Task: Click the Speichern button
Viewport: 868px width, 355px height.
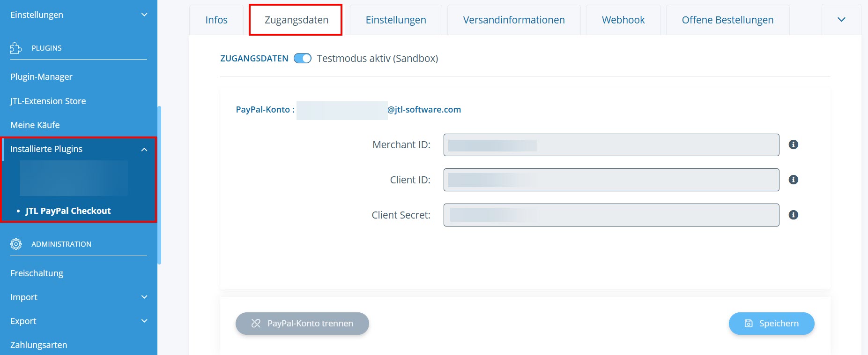Action: pos(771,324)
